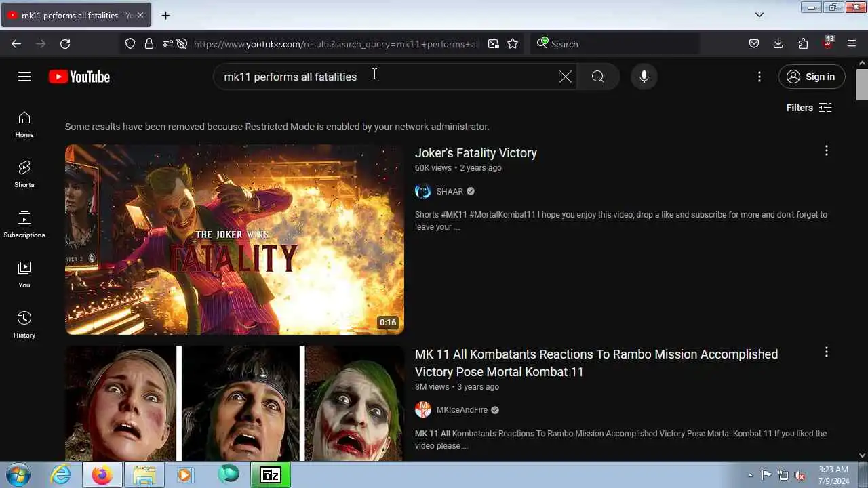Click the page vertical scrollbar thumb
The width and height of the screenshot is (868, 488).
point(862,85)
